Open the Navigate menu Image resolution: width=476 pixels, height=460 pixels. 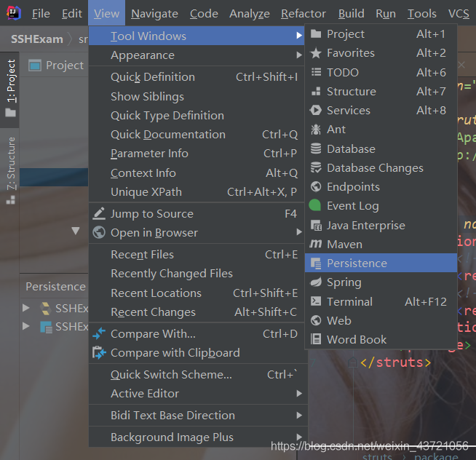pyautogui.click(x=154, y=14)
